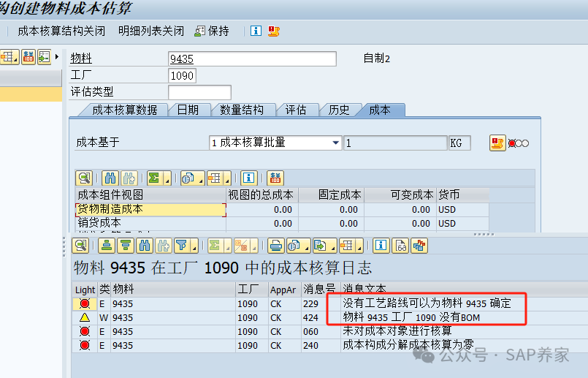Switch to the 历史 tab
The height and width of the screenshot is (378, 588).
[339, 110]
